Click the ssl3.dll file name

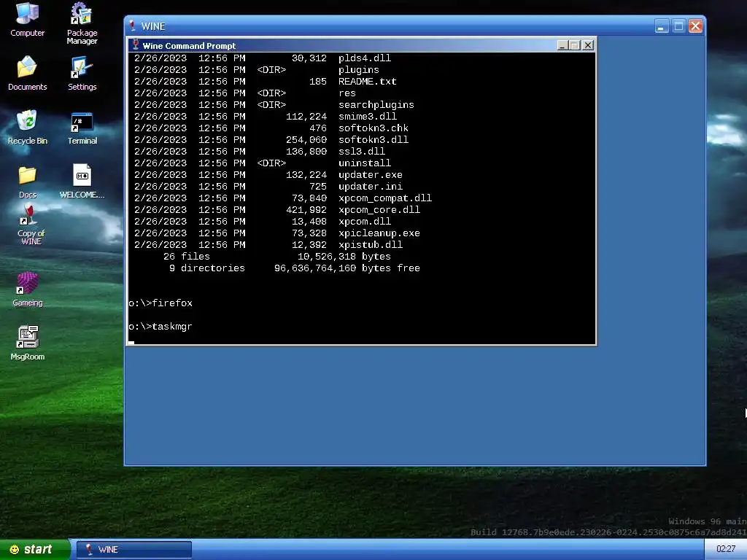(x=362, y=152)
